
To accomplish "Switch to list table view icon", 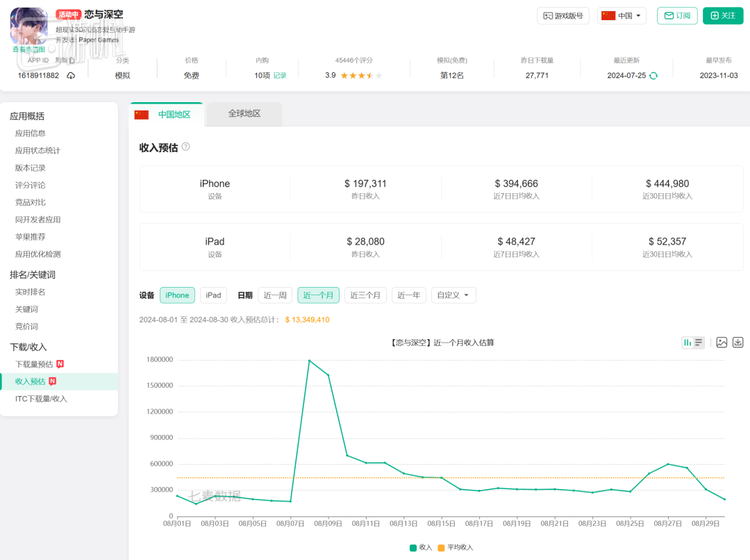I will click(699, 342).
